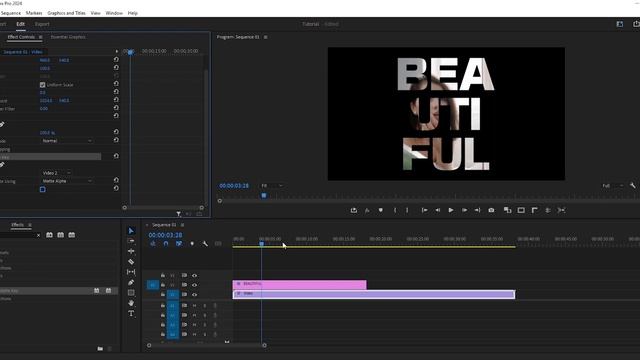This screenshot has height=360, width=640.
Task: Create new custom bin in Effects panel
Action: 100,349
